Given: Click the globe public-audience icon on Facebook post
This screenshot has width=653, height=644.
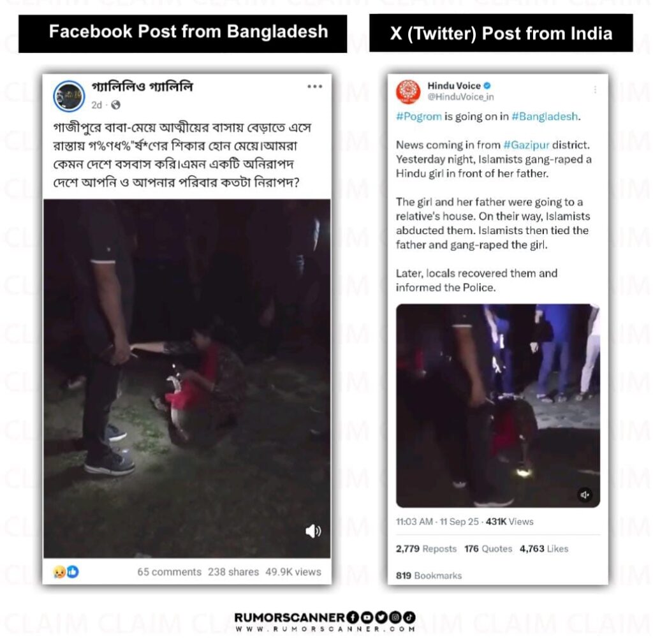Looking at the screenshot, I should [x=116, y=105].
